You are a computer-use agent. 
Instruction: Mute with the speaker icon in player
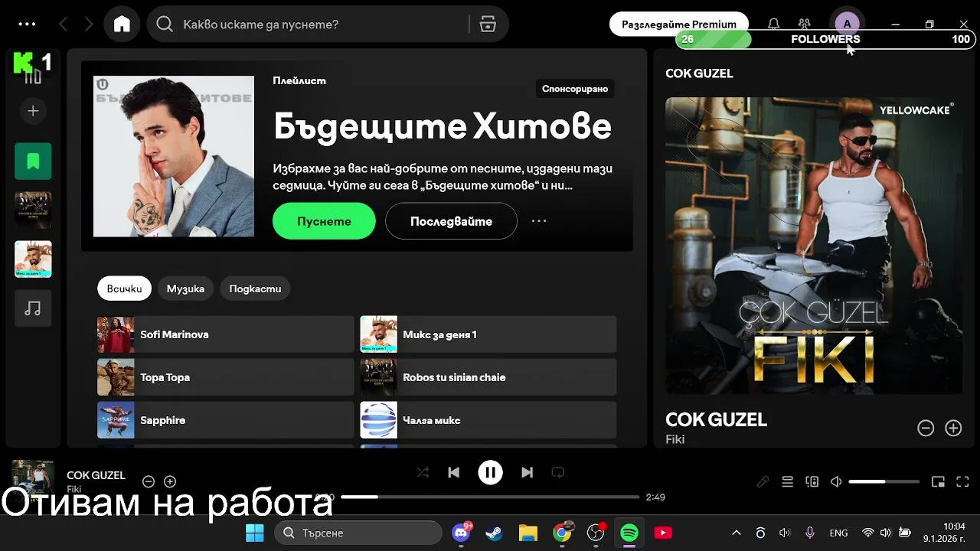pos(836,481)
